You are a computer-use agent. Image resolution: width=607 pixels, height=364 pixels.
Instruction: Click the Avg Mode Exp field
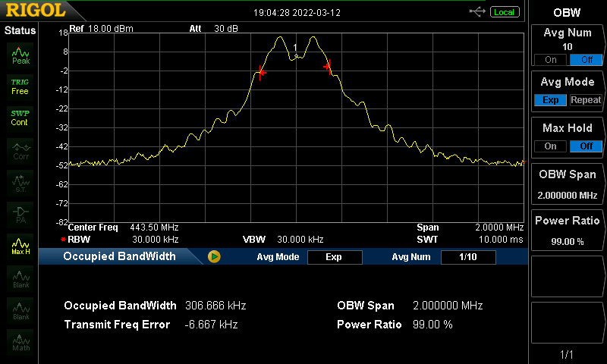[x=334, y=257]
